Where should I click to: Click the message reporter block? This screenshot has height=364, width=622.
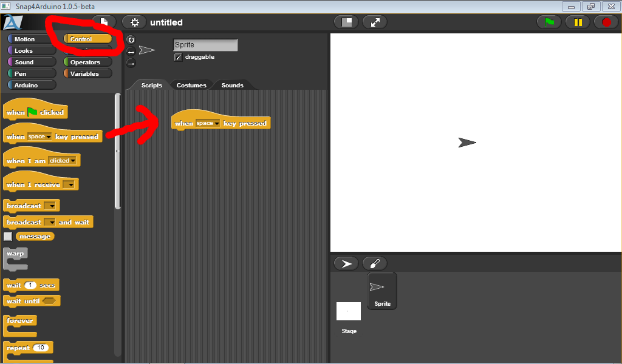pos(35,237)
